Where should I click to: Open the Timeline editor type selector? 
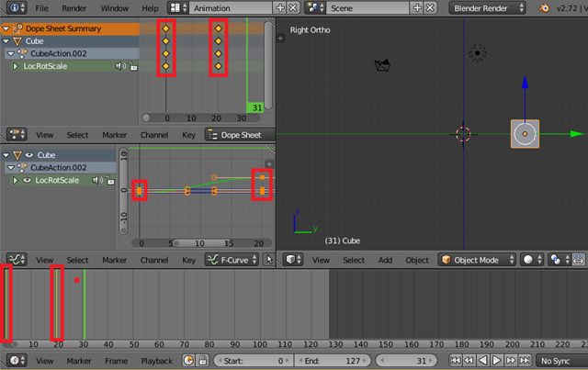[17, 361]
